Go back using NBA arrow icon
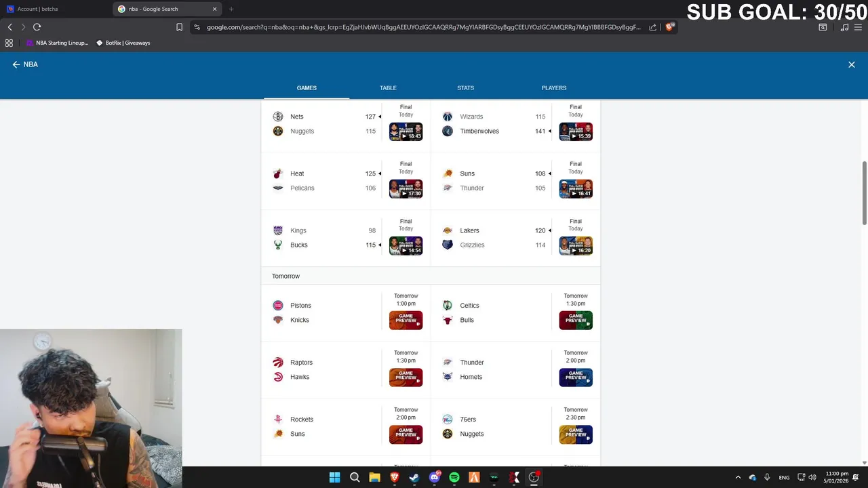Image resolution: width=868 pixels, height=488 pixels. pyautogui.click(x=16, y=64)
